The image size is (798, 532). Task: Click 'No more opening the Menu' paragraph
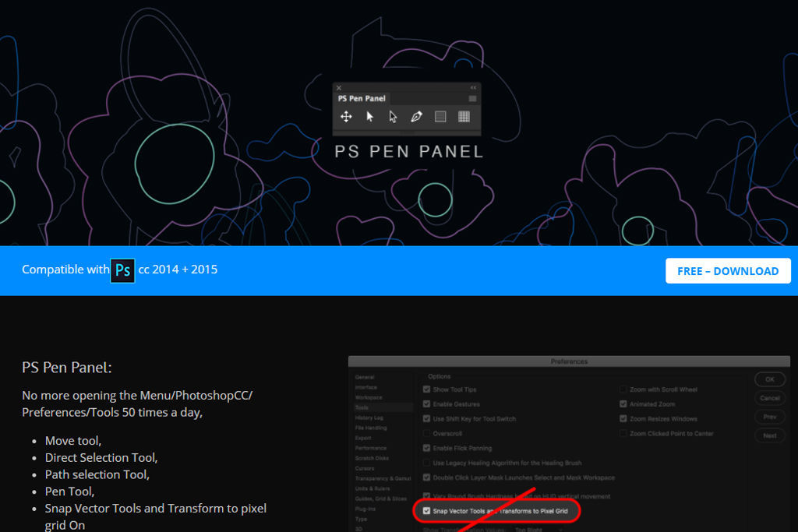point(137,403)
